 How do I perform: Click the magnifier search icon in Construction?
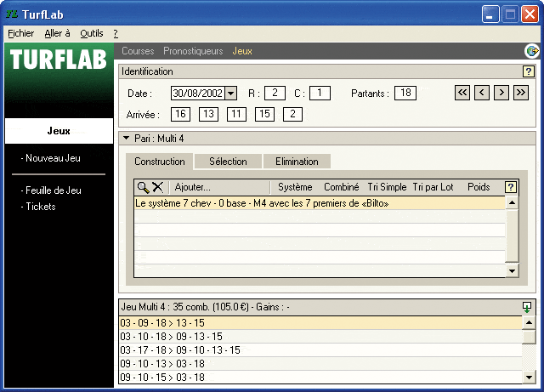pyautogui.click(x=143, y=187)
